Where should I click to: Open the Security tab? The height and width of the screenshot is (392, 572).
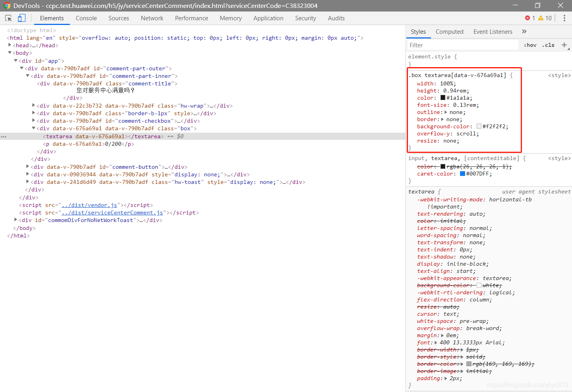305,18
